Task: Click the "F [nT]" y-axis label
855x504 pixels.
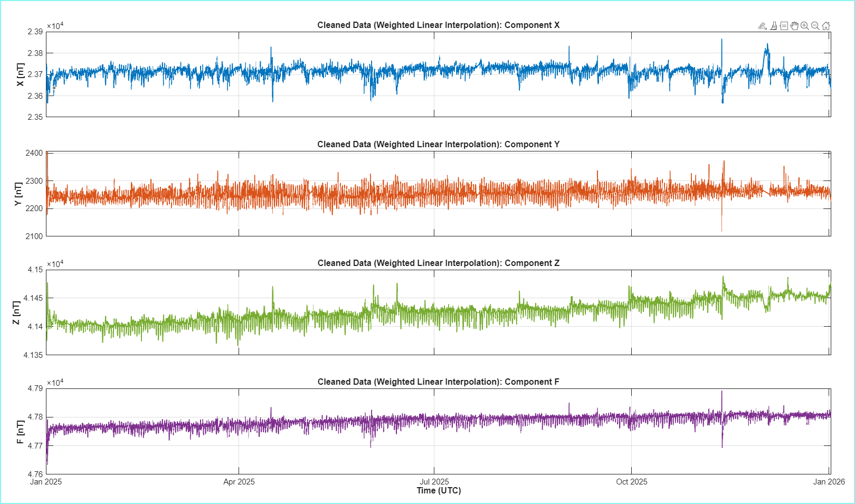Action: [20, 432]
